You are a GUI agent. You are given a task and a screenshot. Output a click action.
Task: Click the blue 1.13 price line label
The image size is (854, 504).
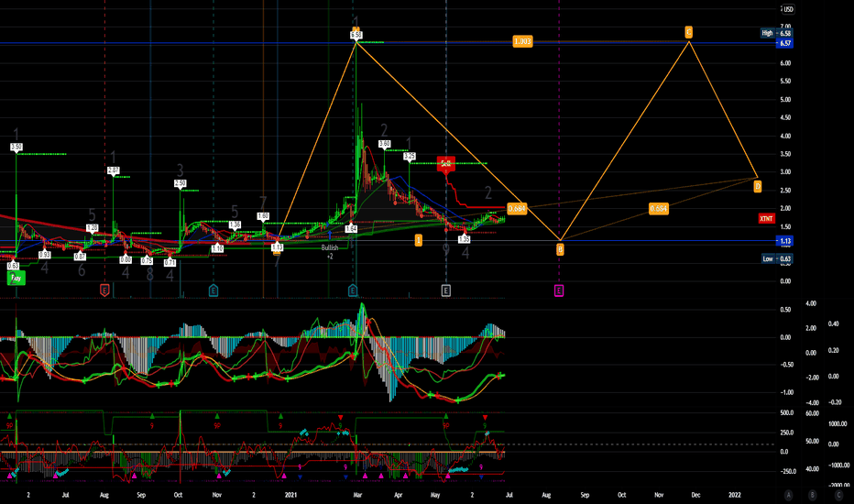[784, 241]
